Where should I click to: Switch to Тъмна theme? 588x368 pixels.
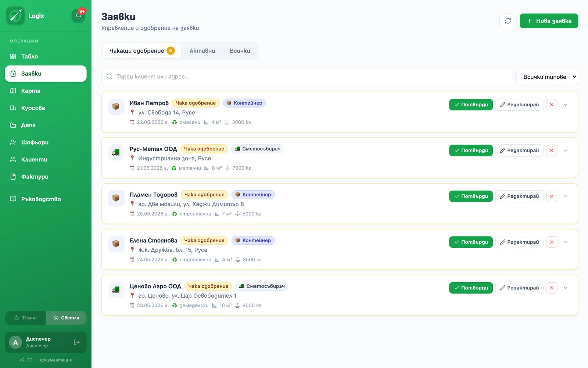(25, 318)
